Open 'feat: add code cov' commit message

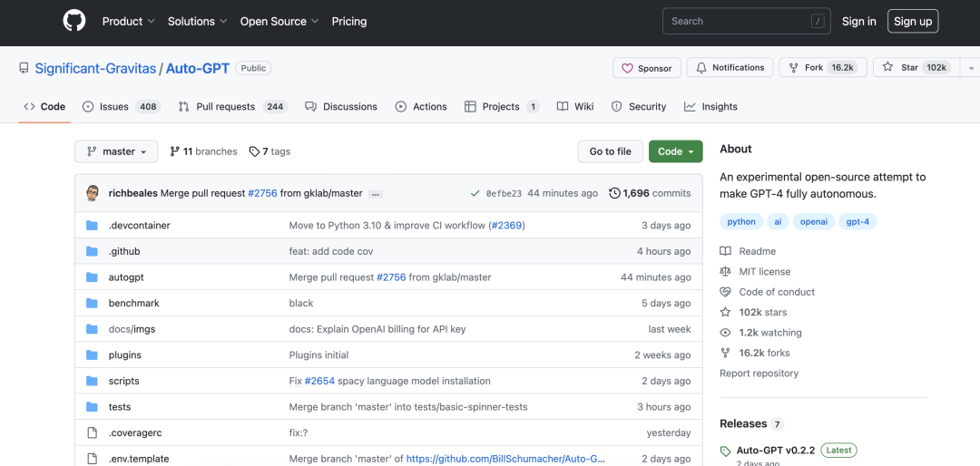click(331, 251)
